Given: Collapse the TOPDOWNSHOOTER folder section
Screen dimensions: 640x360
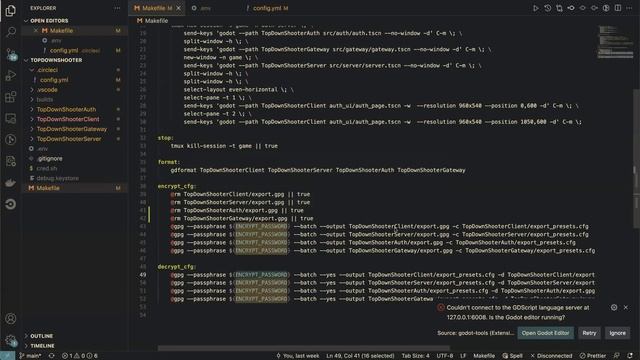Looking at the screenshot, I should [56, 60].
